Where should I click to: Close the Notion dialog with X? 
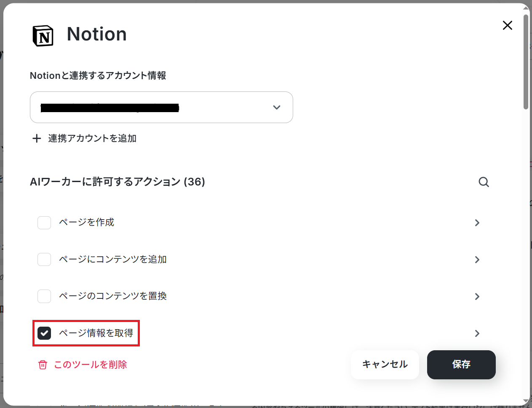pos(508,25)
